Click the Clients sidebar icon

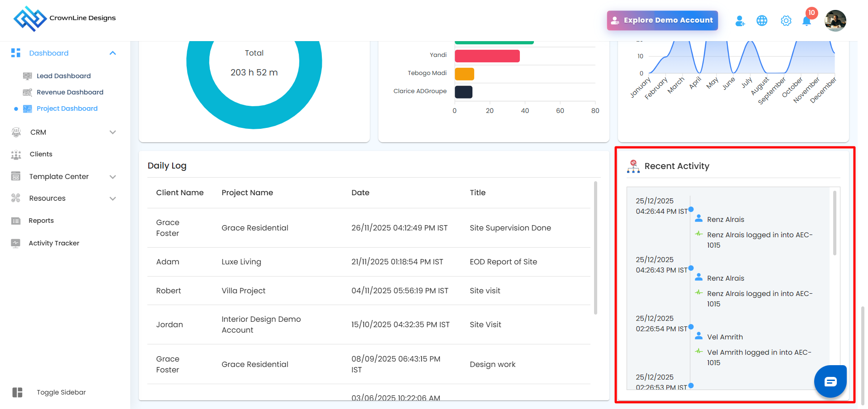point(16,155)
